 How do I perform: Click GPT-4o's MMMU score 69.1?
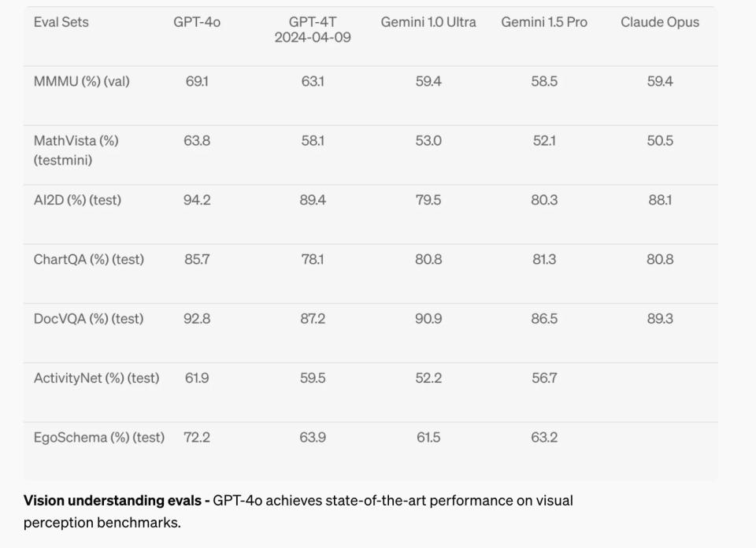click(197, 81)
